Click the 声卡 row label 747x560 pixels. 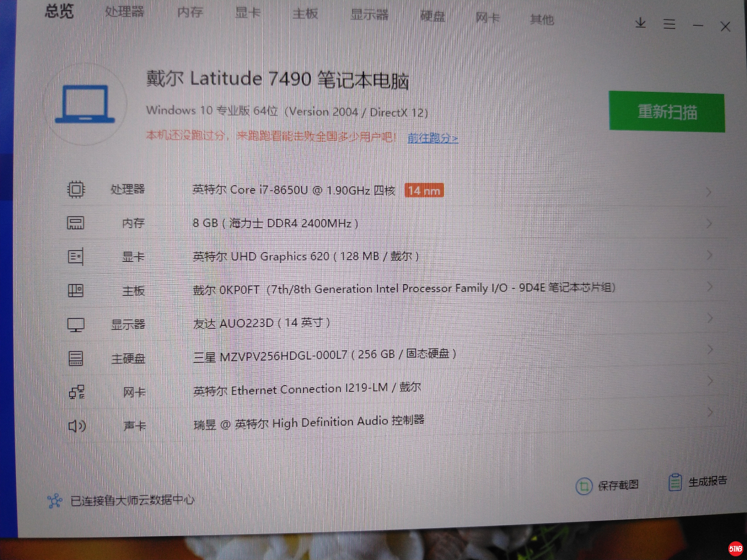134,426
